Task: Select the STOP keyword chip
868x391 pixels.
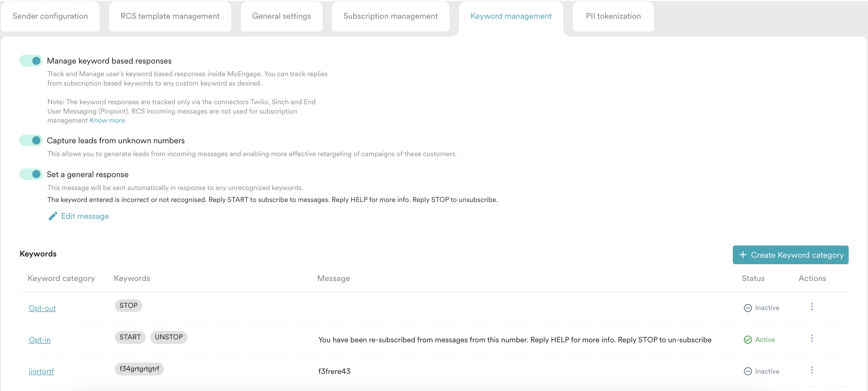Action: (x=128, y=306)
